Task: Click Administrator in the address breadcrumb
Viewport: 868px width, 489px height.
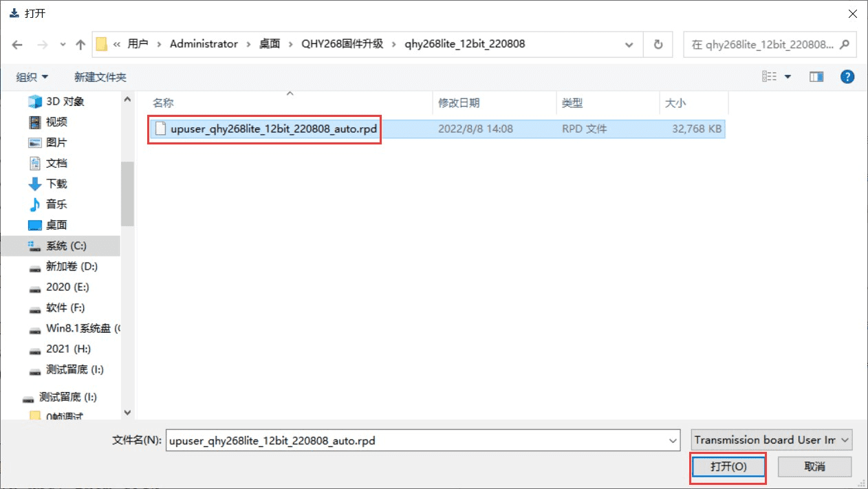Action: 204,44
